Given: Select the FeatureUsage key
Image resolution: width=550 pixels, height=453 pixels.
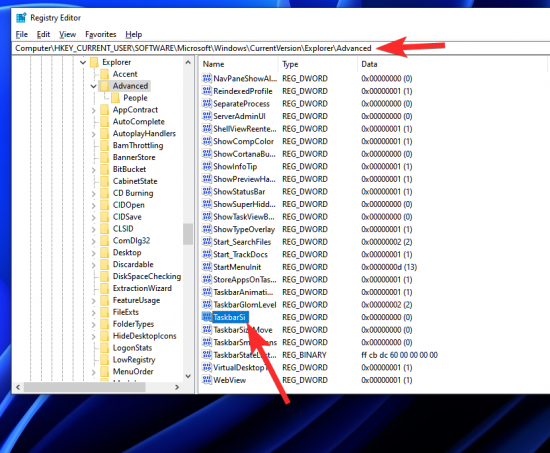Looking at the screenshot, I should click(x=136, y=300).
